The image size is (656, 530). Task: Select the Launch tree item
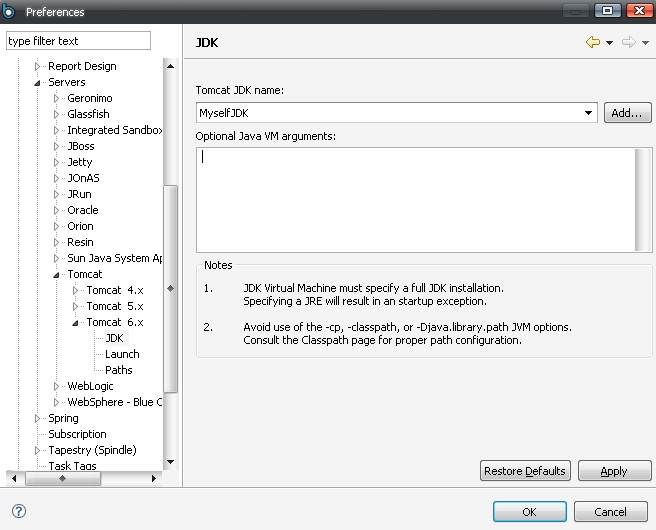122,354
